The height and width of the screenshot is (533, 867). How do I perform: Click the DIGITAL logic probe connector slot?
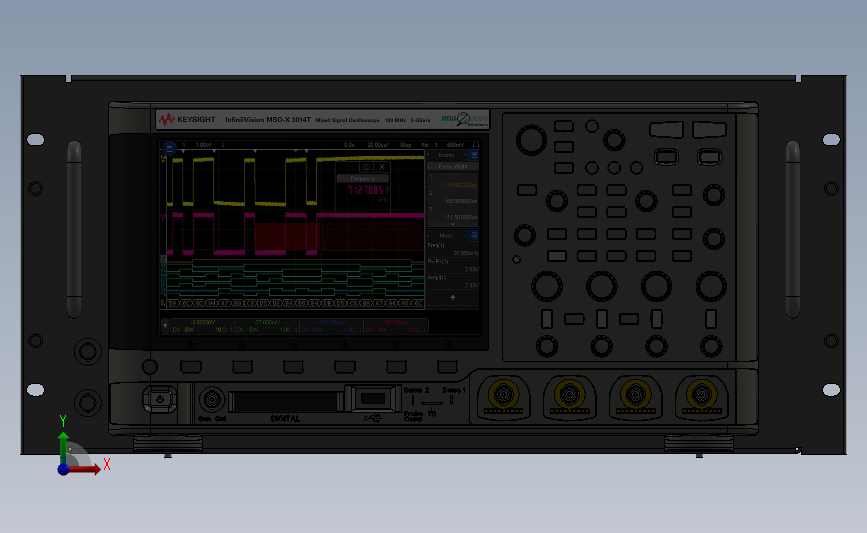coord(285,401)
